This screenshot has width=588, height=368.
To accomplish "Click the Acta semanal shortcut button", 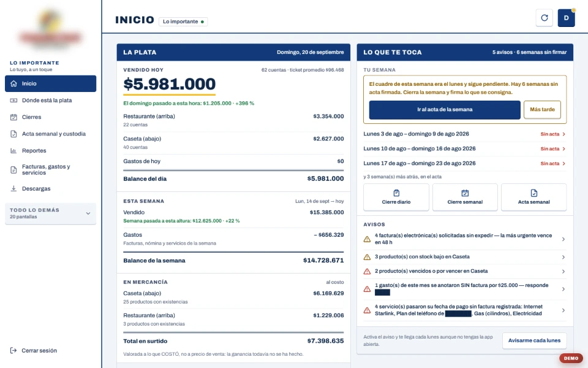I will [533, 197].
